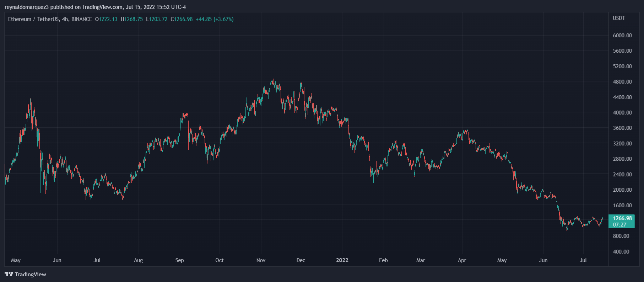Click the Jul label right after the first Jun
Image resolution: width=644 pixels, height=282 pixels.
click(97, 260)
